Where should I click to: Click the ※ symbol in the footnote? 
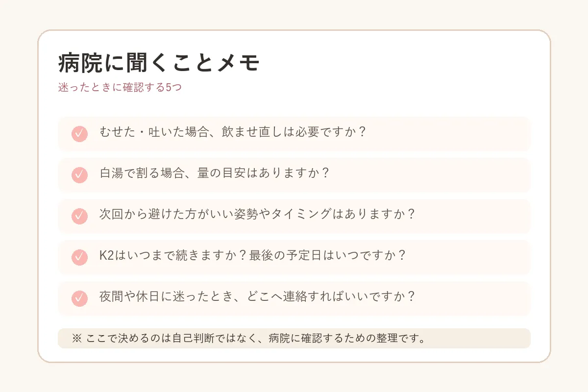tap(76, 339)
